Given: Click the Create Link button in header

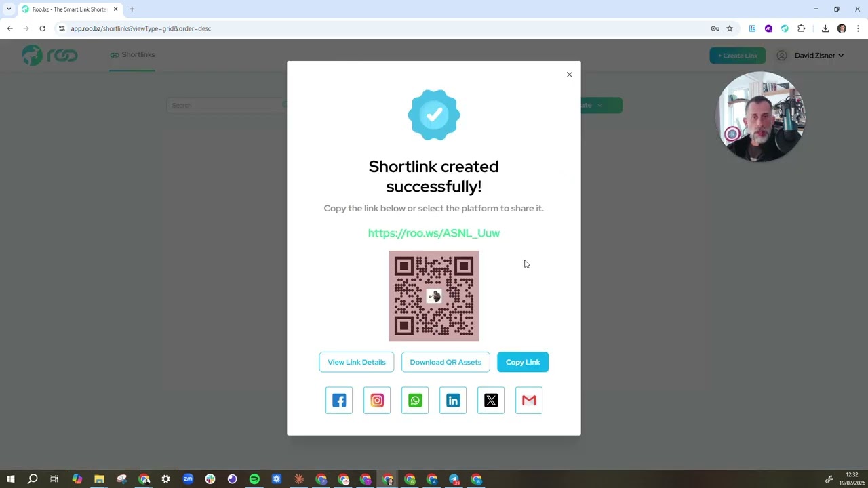Looking at the screenshot, I should tap(738, 56).
